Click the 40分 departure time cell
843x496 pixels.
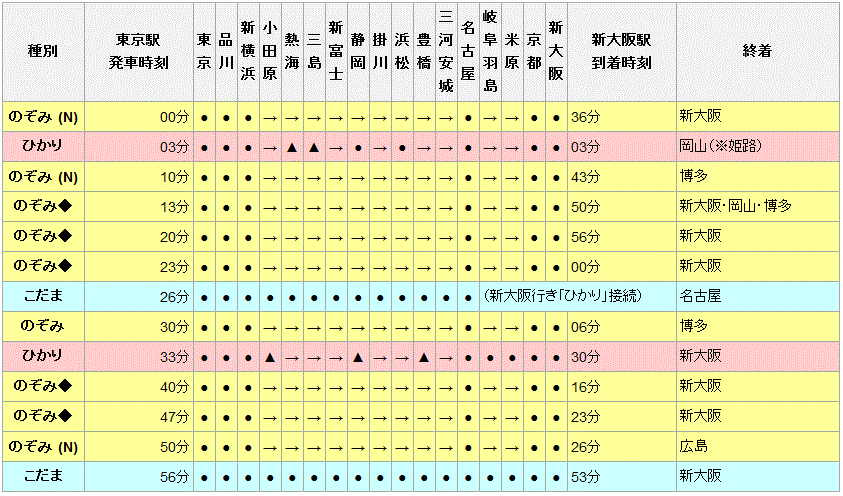[139, 386]
